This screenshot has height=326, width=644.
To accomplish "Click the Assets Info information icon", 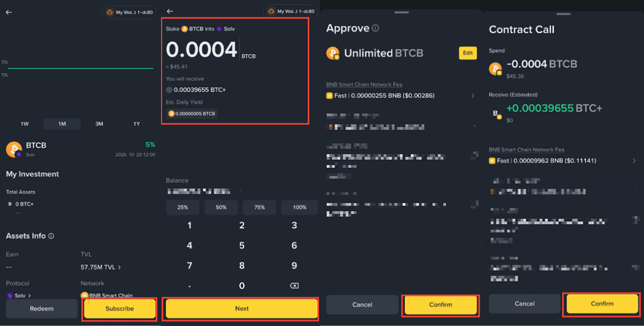I will 51,236.
